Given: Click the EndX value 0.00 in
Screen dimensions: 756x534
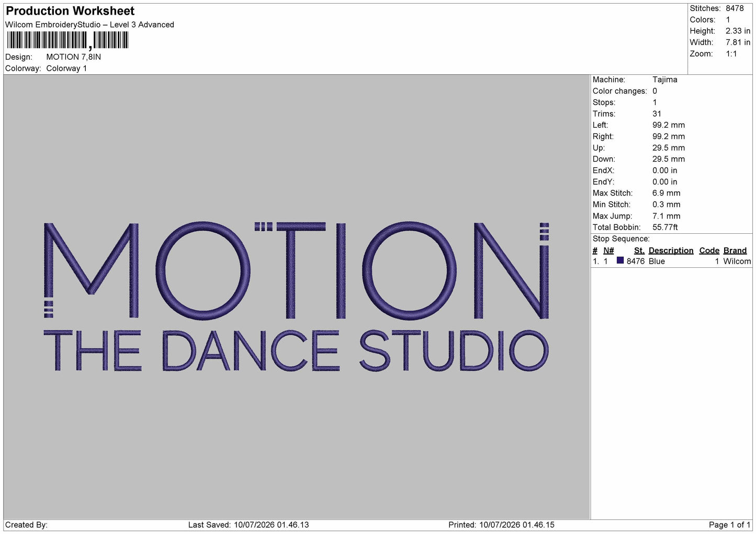Looking at the screenshot, I should 664,171.
